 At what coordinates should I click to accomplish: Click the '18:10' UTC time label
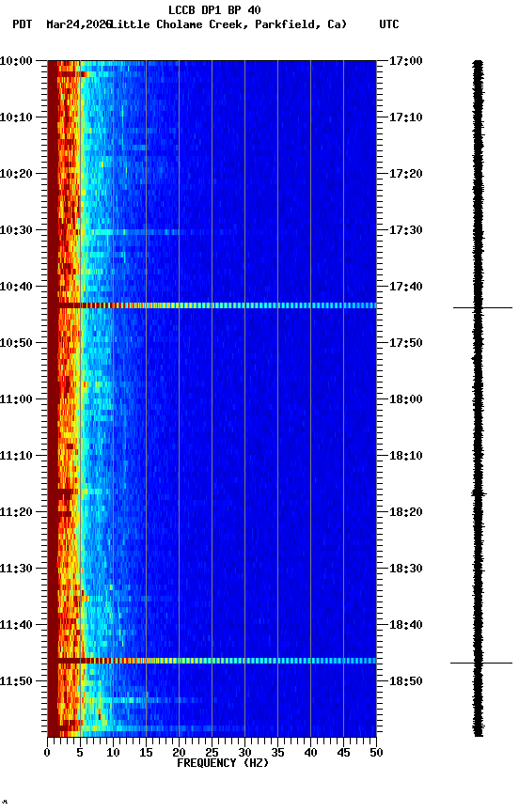[x=405, y=456]
